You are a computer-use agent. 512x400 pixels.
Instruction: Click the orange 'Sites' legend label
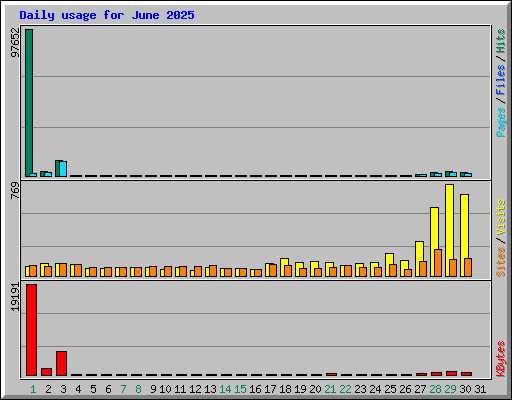click(501, 262)
